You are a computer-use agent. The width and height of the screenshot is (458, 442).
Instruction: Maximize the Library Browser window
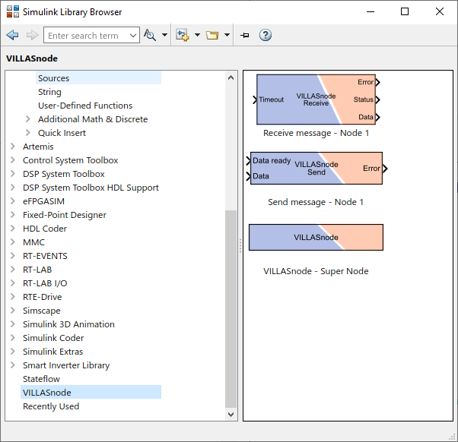405,12
